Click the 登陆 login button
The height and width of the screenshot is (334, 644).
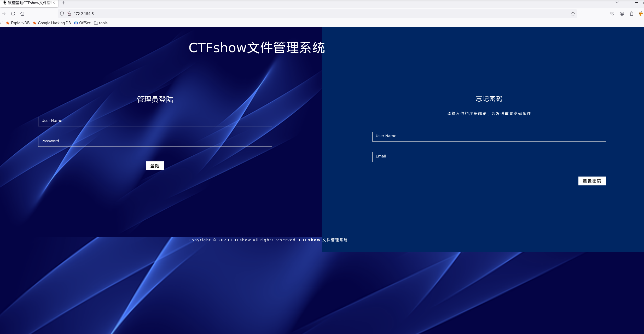(155, 166)
